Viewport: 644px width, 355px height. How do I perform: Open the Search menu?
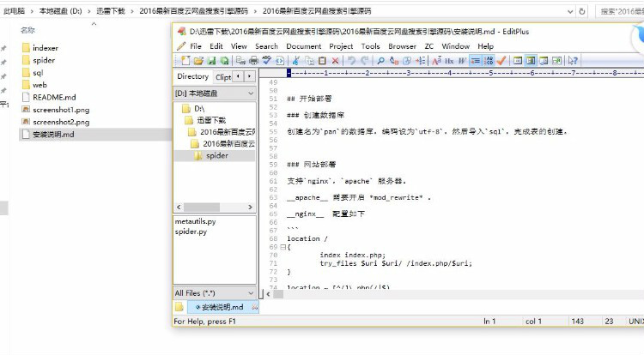[x=266, y=46]
